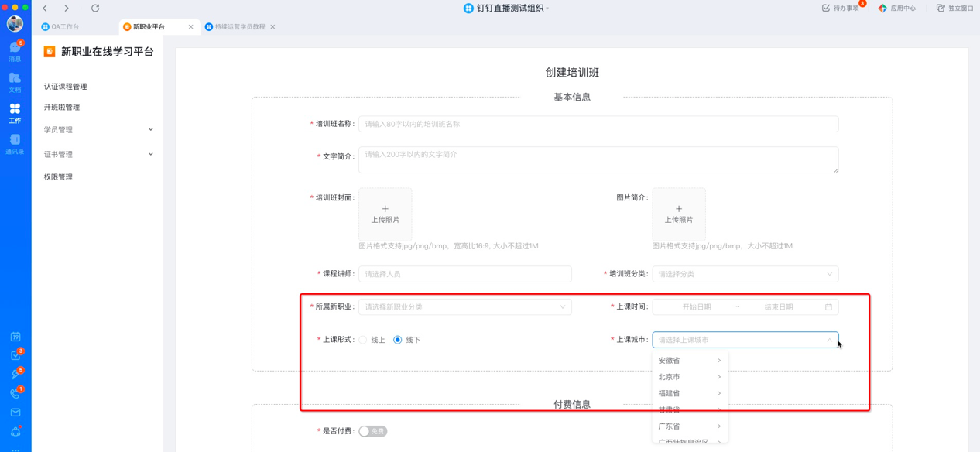Click the 培训班名称 input field

(x=598, y=124)
